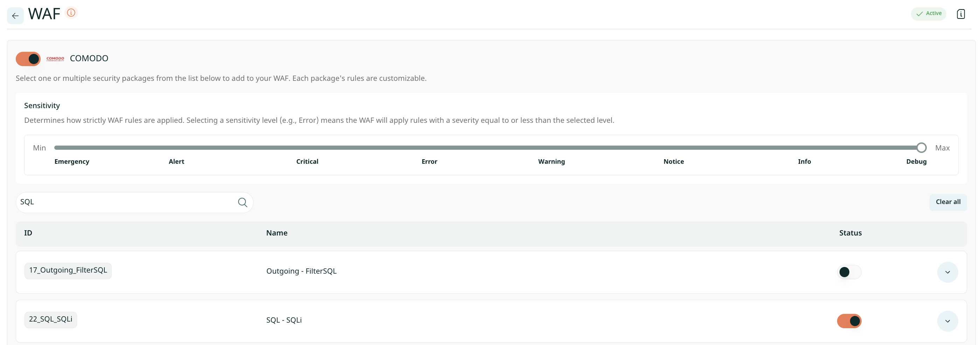This screenshot has width=980, height=345.
Task: Set sensitivity to Emergency label
Action: click(71, 162)
